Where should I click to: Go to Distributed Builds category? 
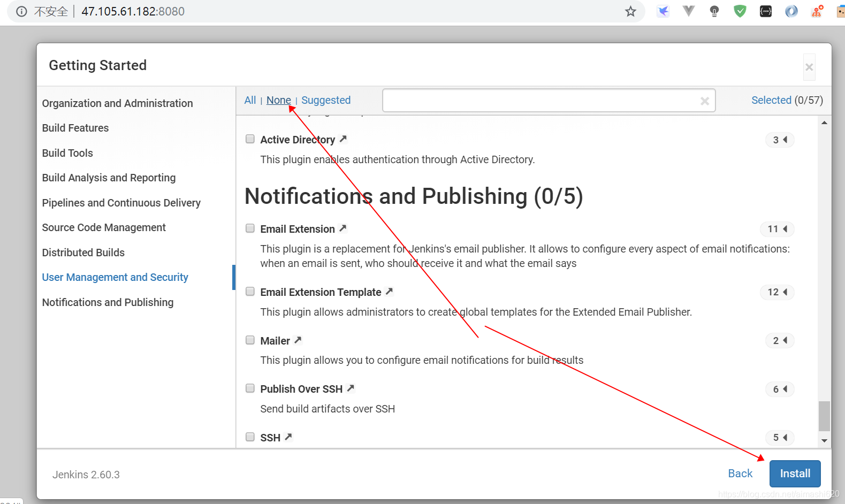point(83,253)
